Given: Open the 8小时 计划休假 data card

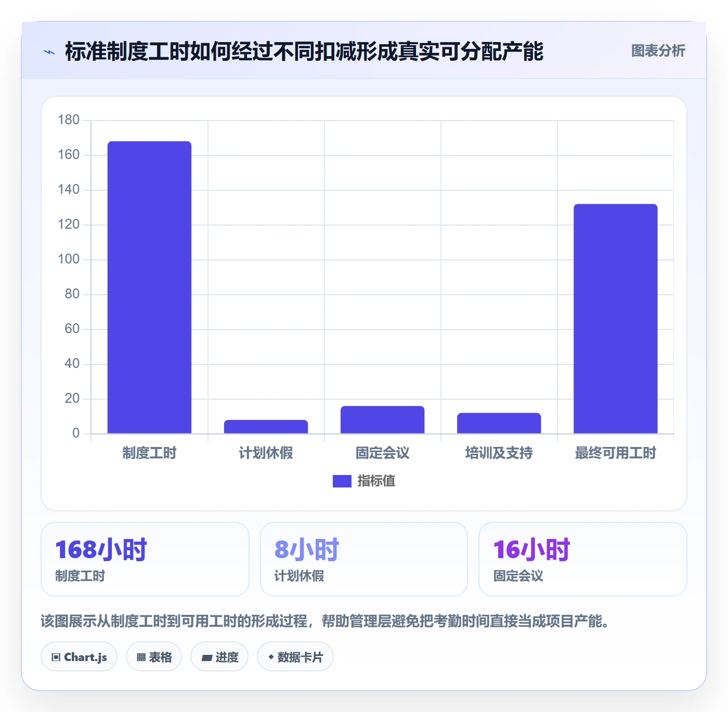Looking at the screenshot, I should tap(364, 559).
